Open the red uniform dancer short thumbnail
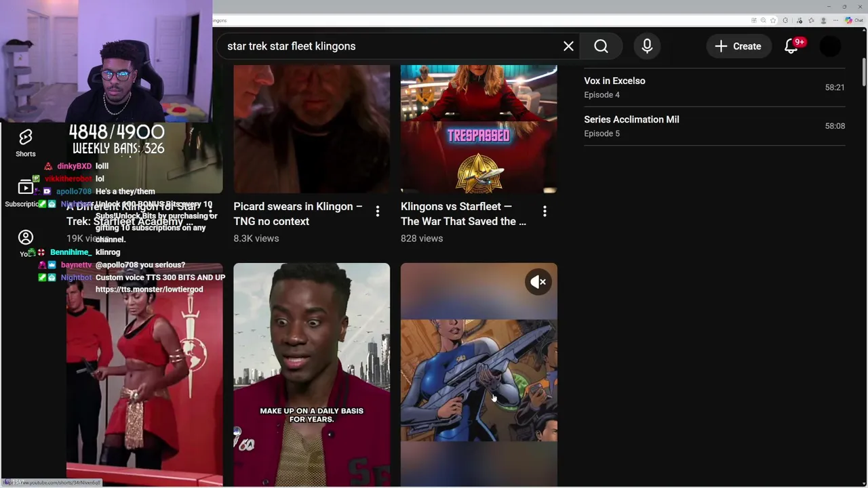The width and height of the screenshot is (868, 488). pyautogui.click(x=144, y=374)
